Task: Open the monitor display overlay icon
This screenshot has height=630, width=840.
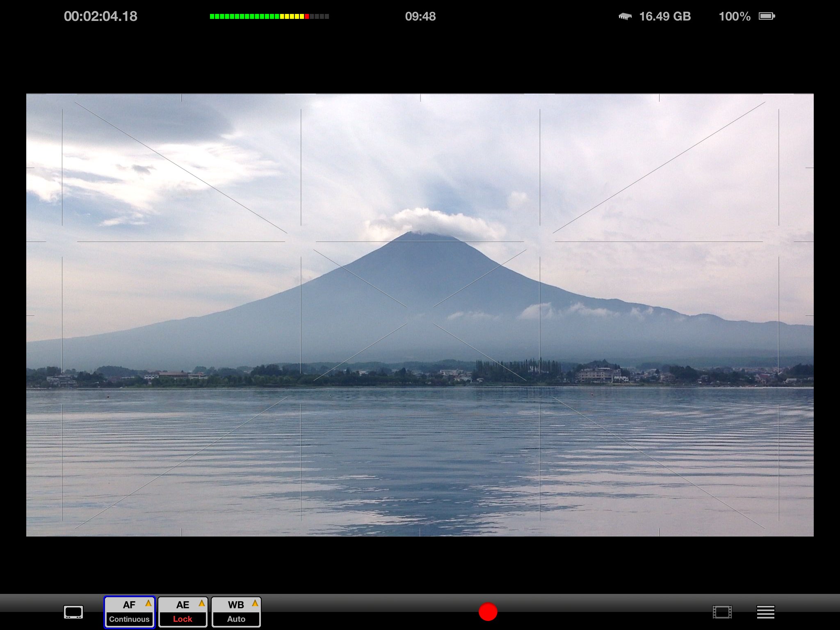Action: point(73,612)
